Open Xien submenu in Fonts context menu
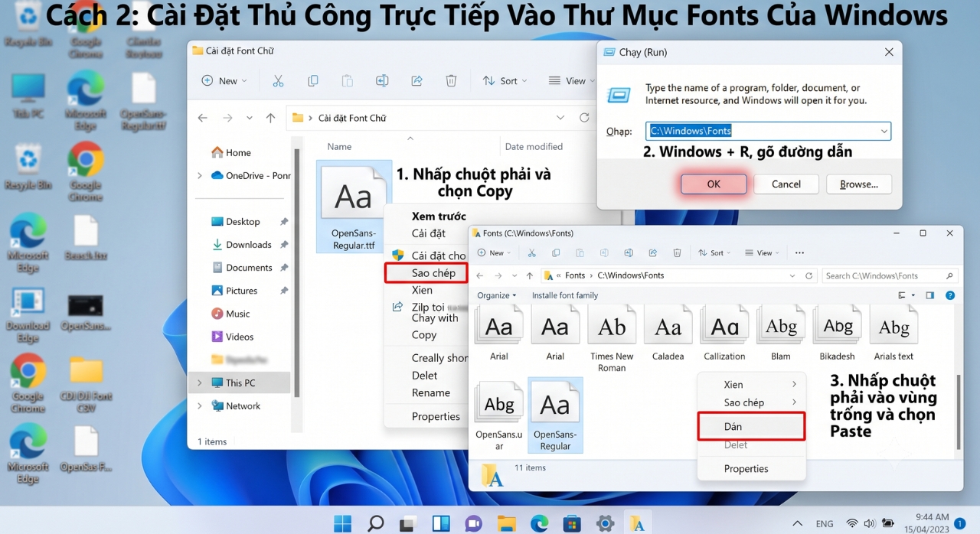Viewport: 980px width, 534px height. tap(751, 384)
